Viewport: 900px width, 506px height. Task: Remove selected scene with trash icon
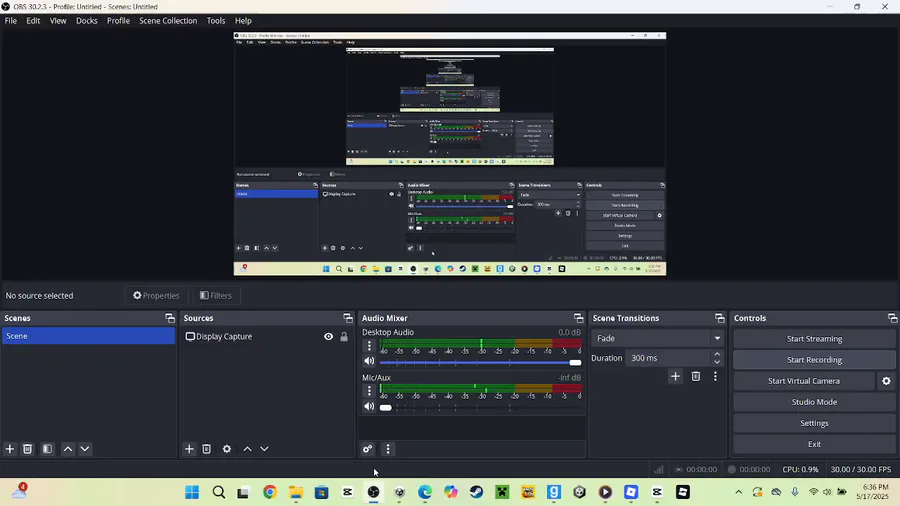point(27,449)
